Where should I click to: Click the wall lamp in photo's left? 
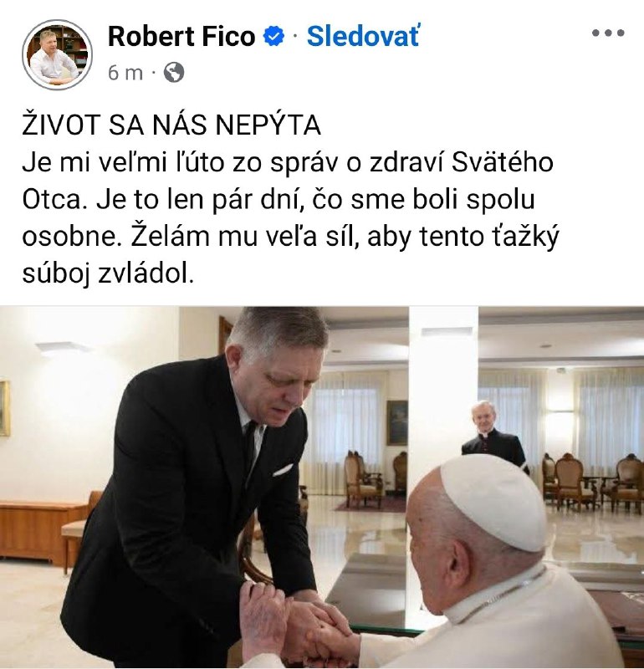tap(64, 347)
